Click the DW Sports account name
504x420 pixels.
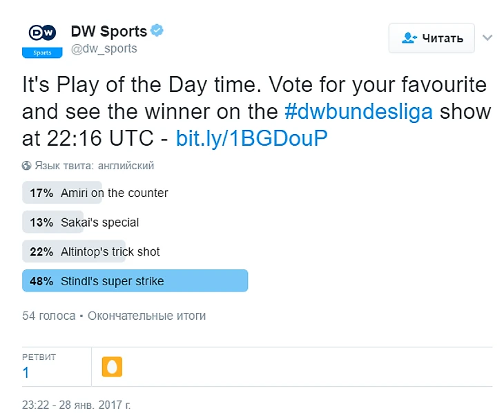point(108,31)
